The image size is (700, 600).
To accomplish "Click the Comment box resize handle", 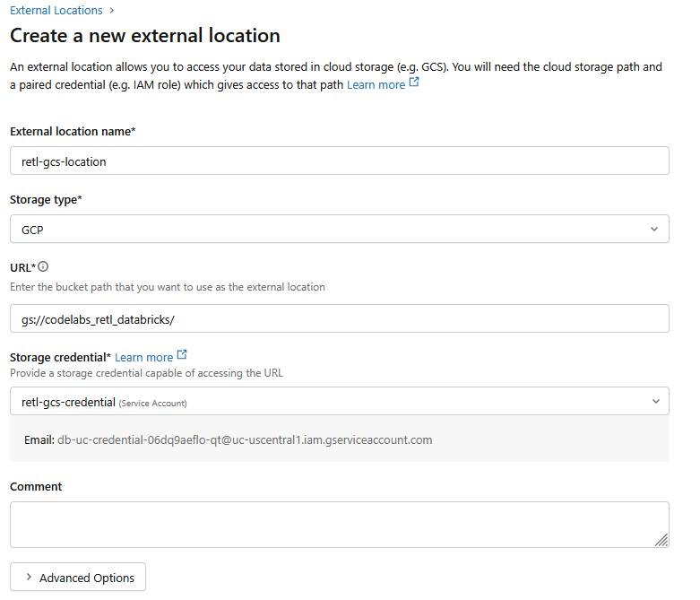I will (x=661, y=540).
